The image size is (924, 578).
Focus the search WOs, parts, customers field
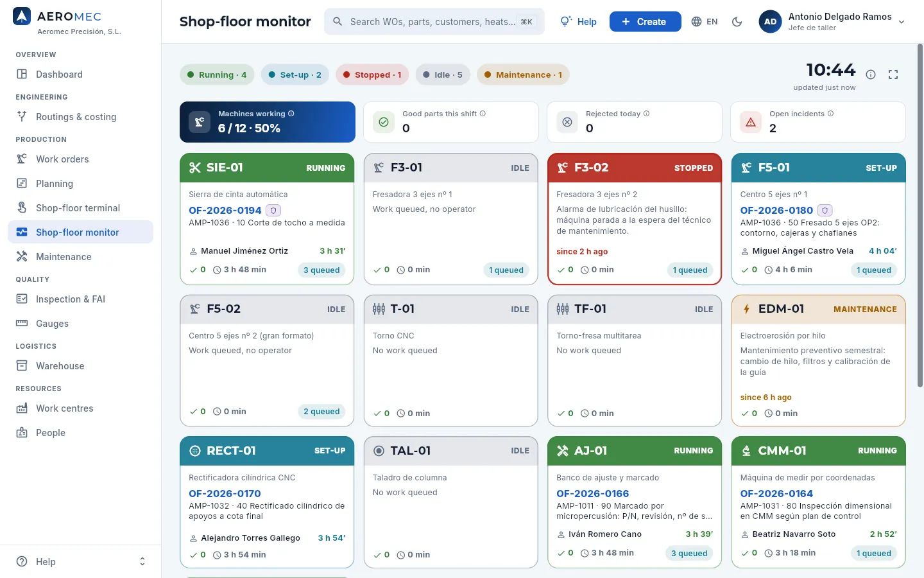[434, 22]
